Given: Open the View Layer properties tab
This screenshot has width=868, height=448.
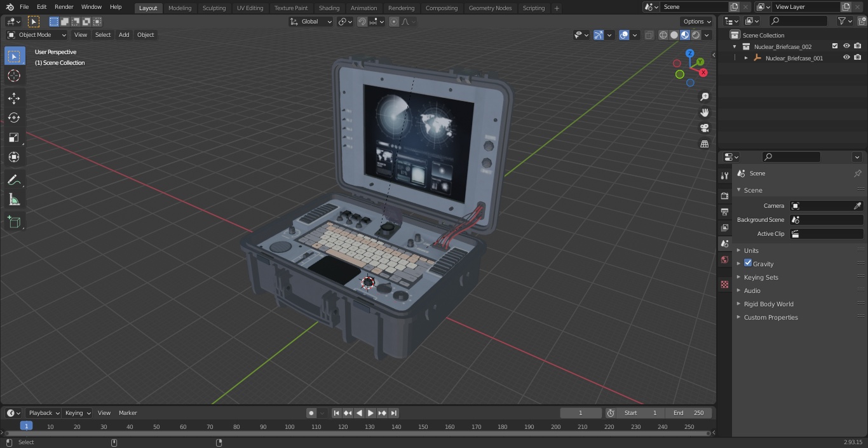Looking at the screenshot, I should [x=724, y=227].
